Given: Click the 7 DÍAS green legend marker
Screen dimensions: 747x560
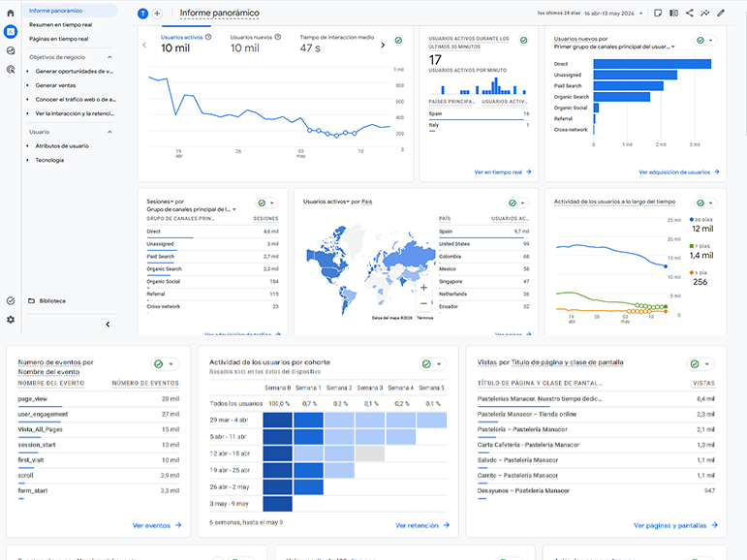Looking at the screenshot, I should click(x=691, y=246).
